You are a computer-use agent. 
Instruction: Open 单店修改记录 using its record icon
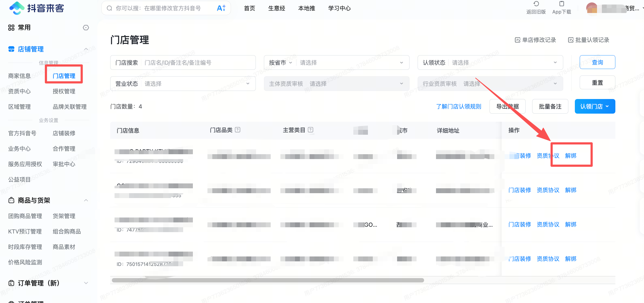click(x=517, y=40)
